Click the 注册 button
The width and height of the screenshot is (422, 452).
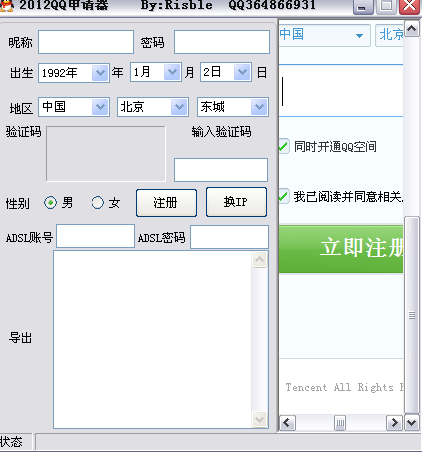point(166,203)
